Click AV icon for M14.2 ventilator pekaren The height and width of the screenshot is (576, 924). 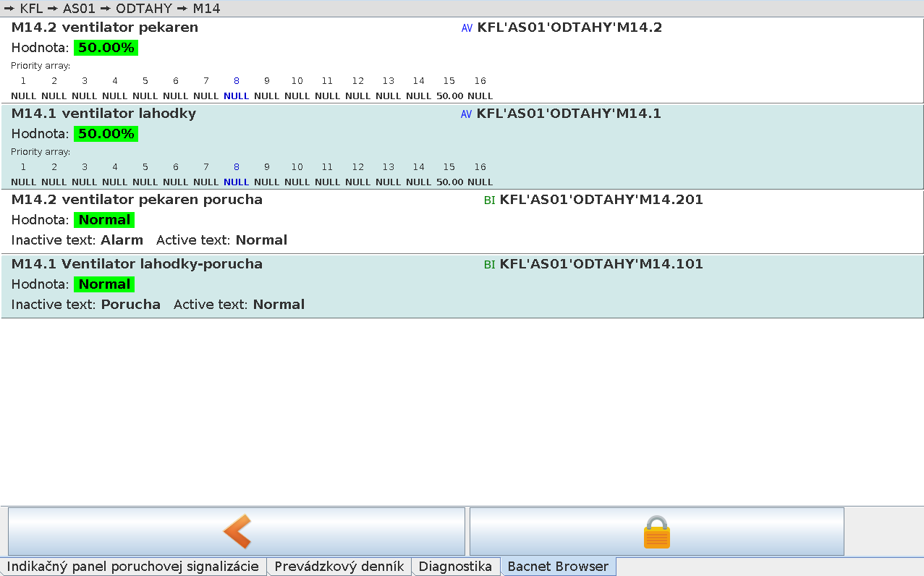(x=467, y=28)
